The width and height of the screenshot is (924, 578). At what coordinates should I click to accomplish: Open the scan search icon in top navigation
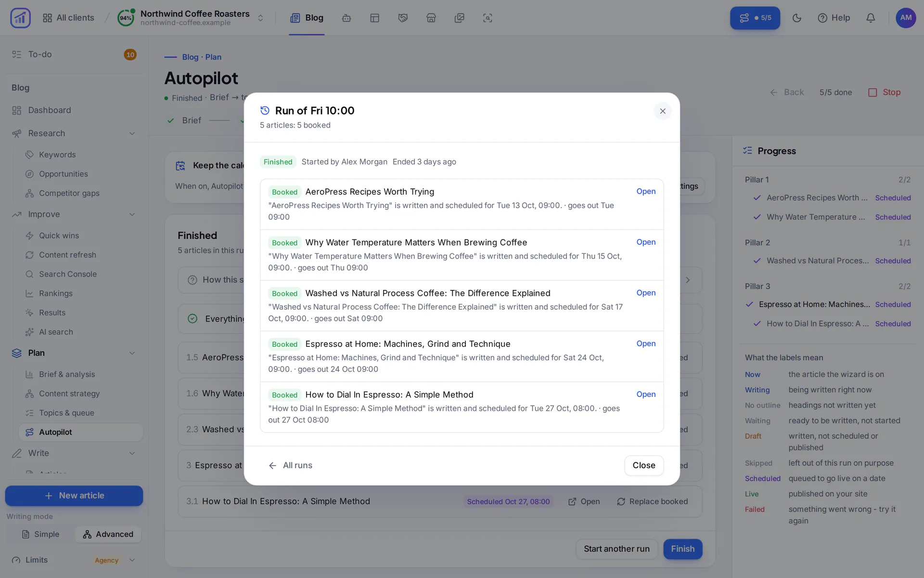point(488,18)
